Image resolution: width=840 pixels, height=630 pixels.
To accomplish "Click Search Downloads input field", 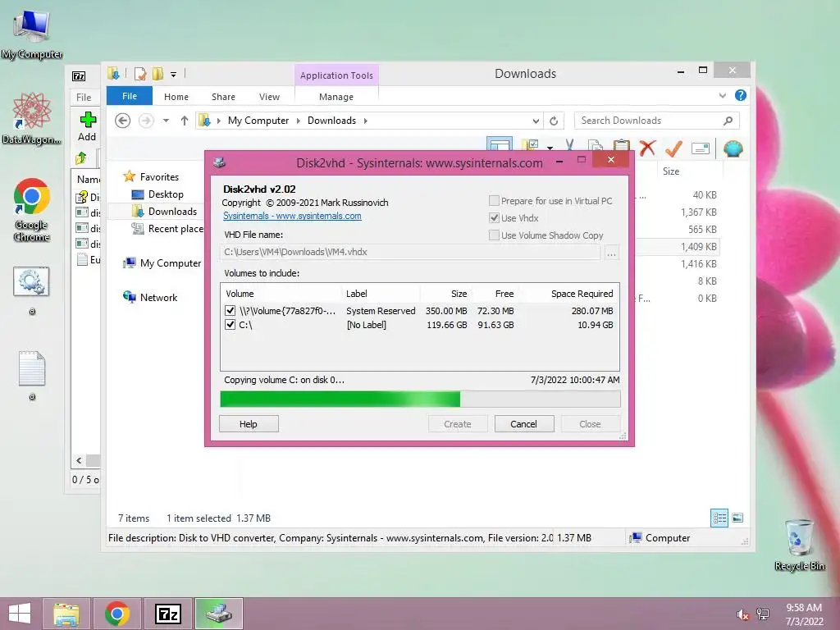I will 649,121.
